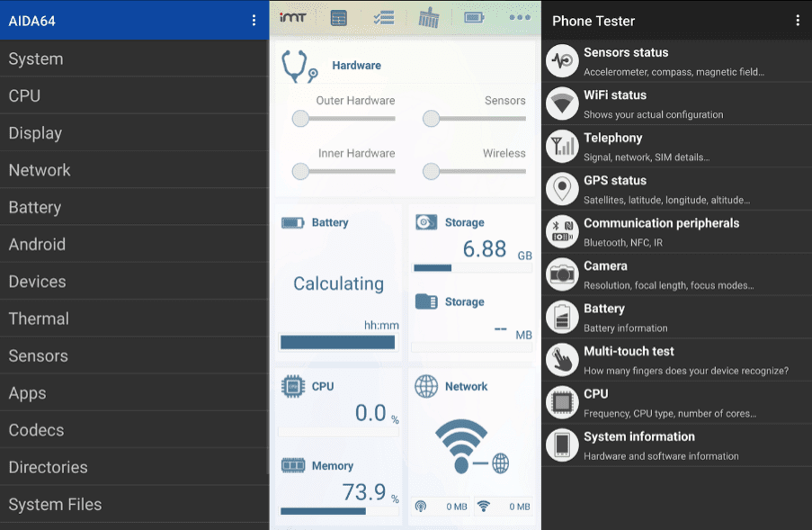Select Codecs in AIDA64 list

point(134,430)
